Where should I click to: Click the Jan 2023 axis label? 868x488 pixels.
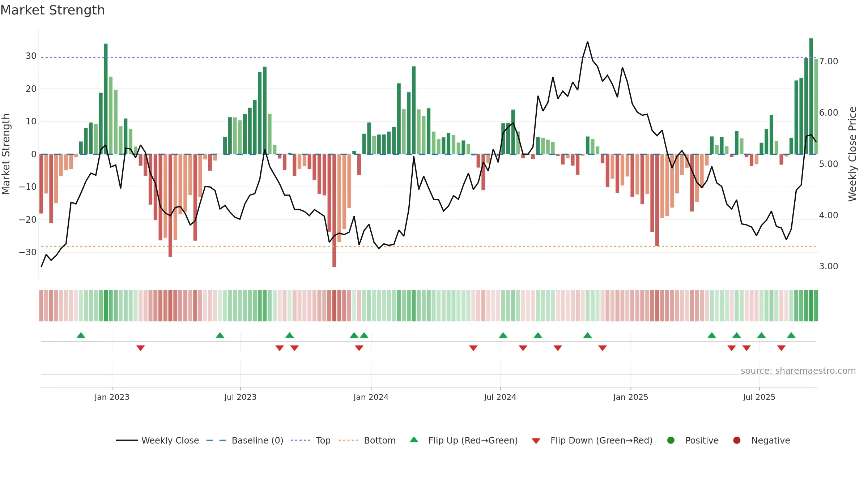tap(112, 397)
